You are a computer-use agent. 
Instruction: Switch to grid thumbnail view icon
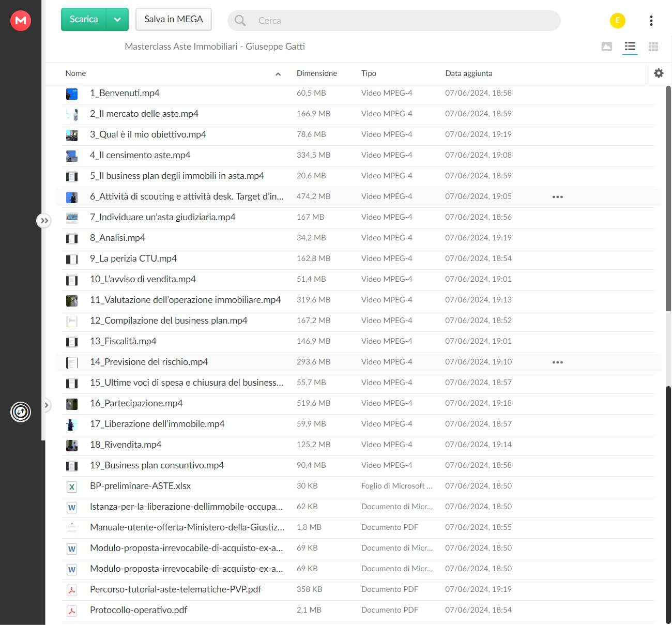(653, 47)
